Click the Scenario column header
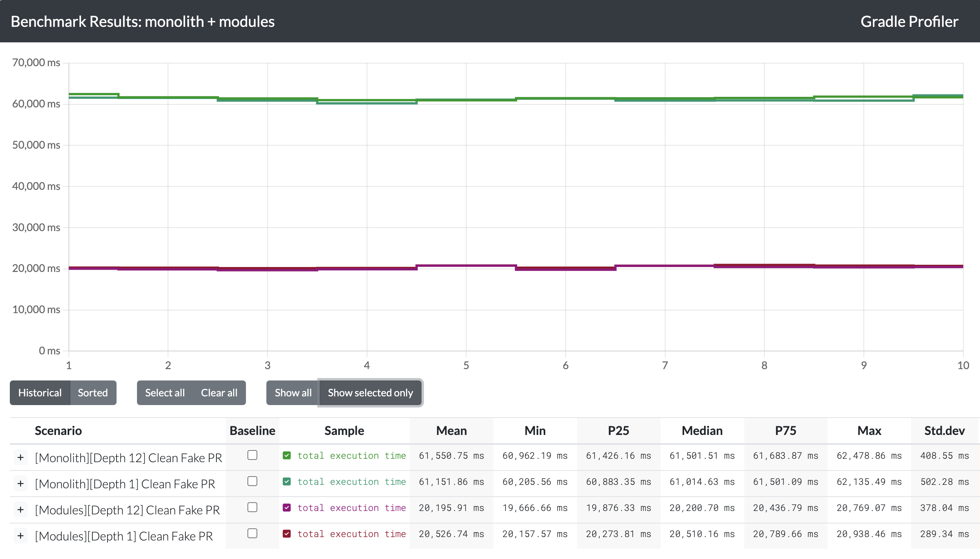 (x=58, y=430)
